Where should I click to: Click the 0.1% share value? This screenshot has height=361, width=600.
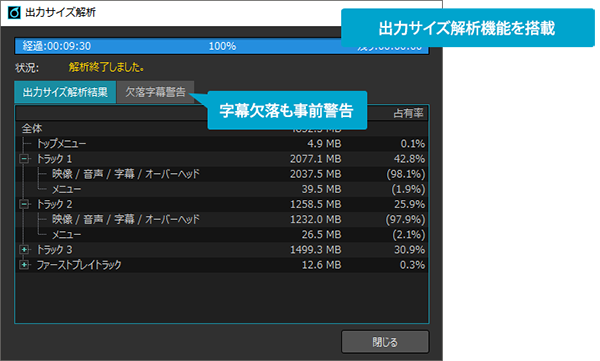click(x=412, y=144)
